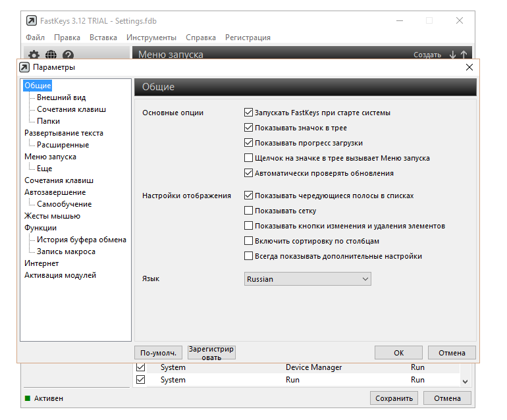Select Жесты мышью tree item
The image size is (507, 420).
click(52, 216)
